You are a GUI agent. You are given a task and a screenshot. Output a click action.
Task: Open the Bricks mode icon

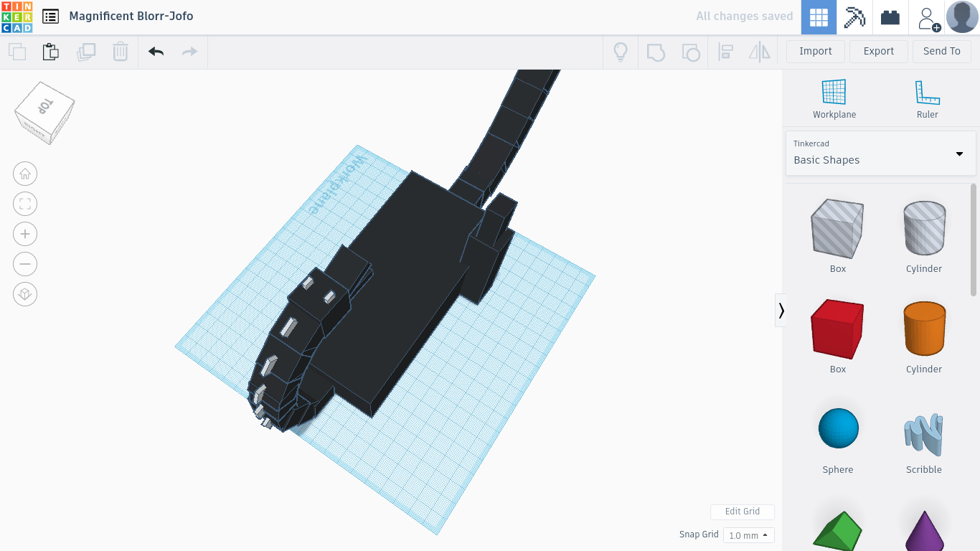click(x=890, y=17)
